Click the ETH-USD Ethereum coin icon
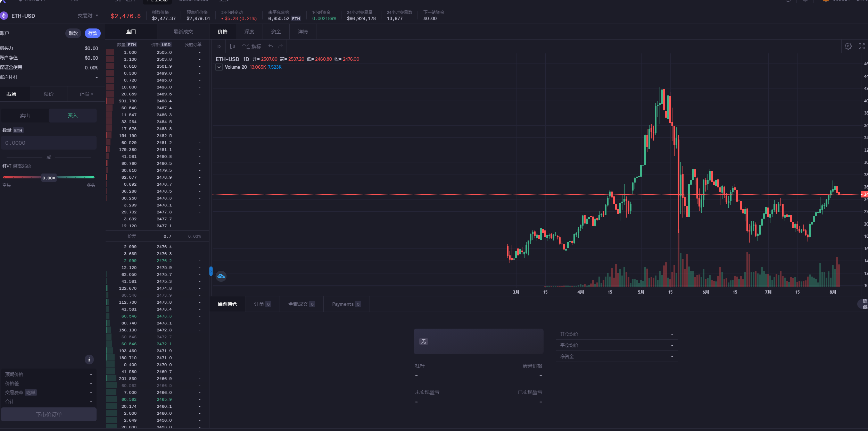This screenshot has width=868, height=431. [x=4, y=16]
